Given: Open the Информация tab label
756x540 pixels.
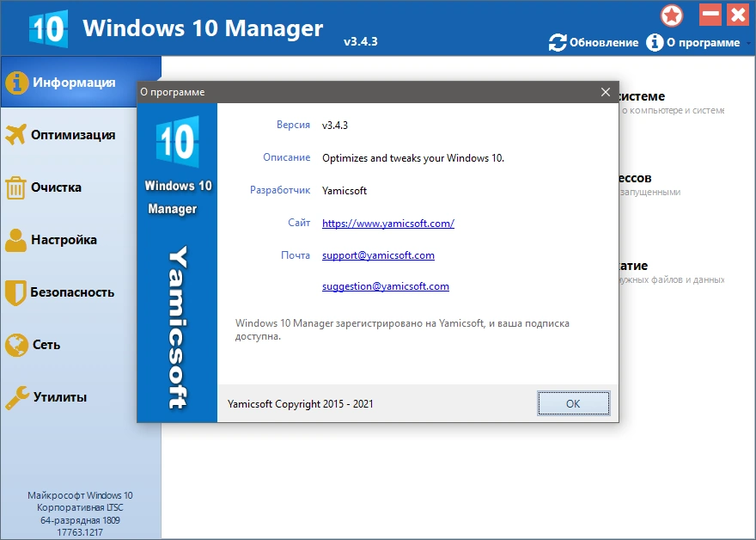Looking at the screenshot, I should click(x=74, y=83).
